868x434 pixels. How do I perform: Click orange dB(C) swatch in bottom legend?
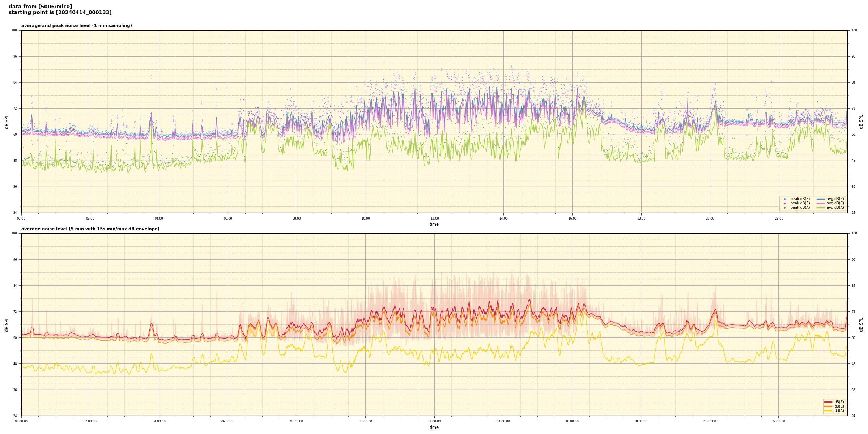tap(828, 406)
